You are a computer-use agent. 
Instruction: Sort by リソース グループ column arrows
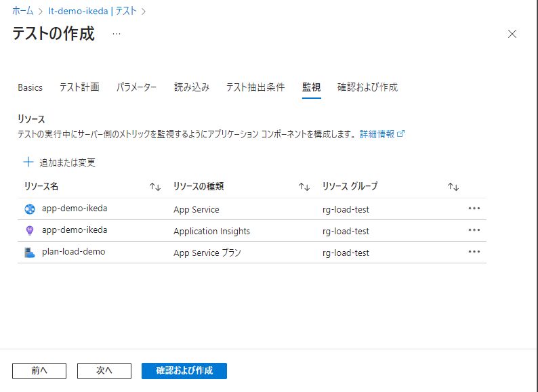coord(453,187)
